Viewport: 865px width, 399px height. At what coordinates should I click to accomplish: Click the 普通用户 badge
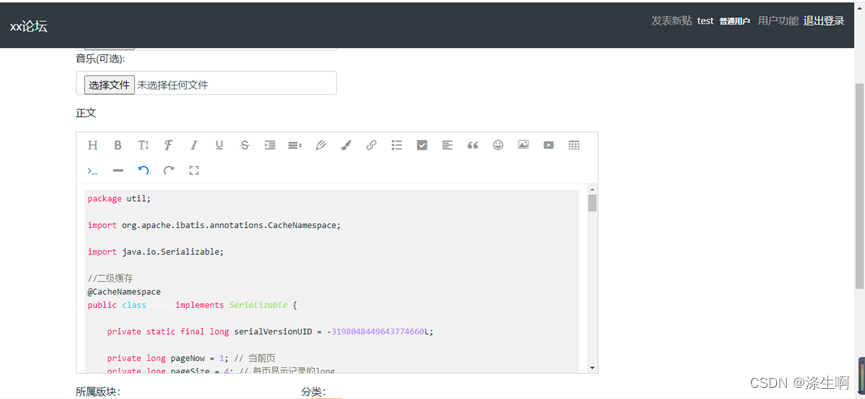(734, 22)
